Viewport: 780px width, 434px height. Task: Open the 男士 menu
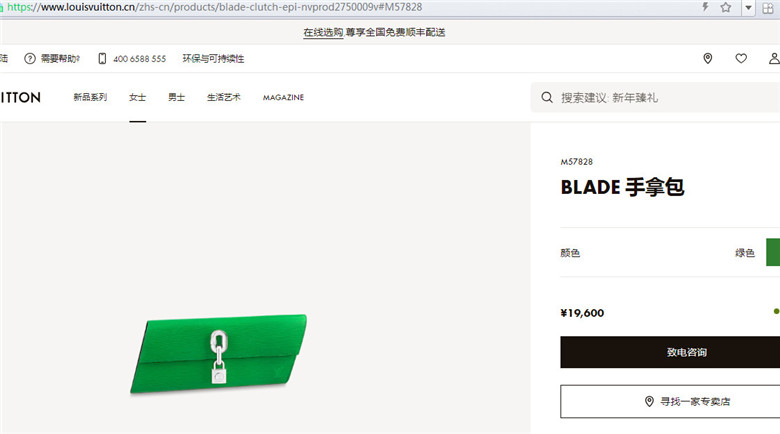[x=177, y=98]
